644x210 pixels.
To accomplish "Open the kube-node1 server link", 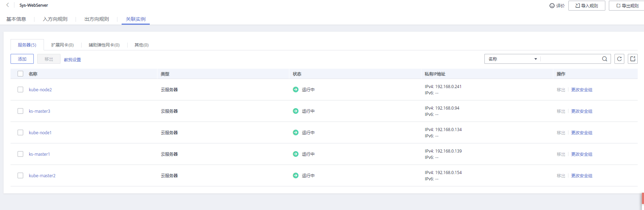I will (40, 132).
